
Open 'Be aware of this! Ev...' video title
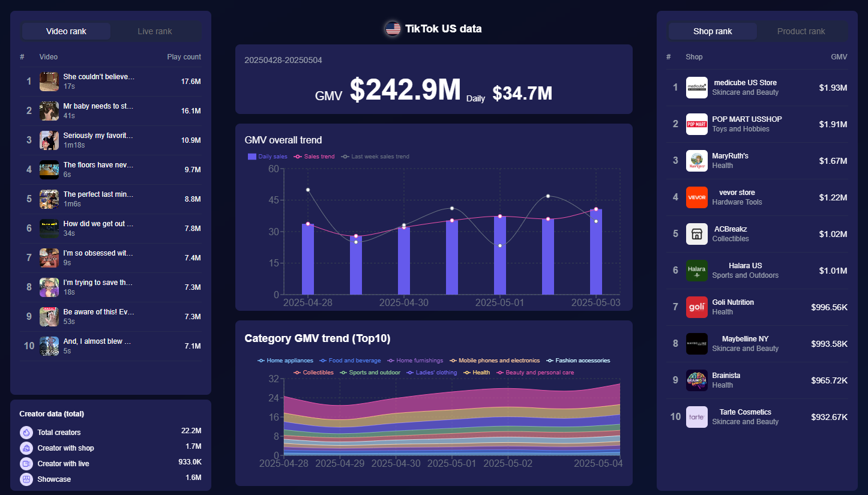tap(99, 312)
